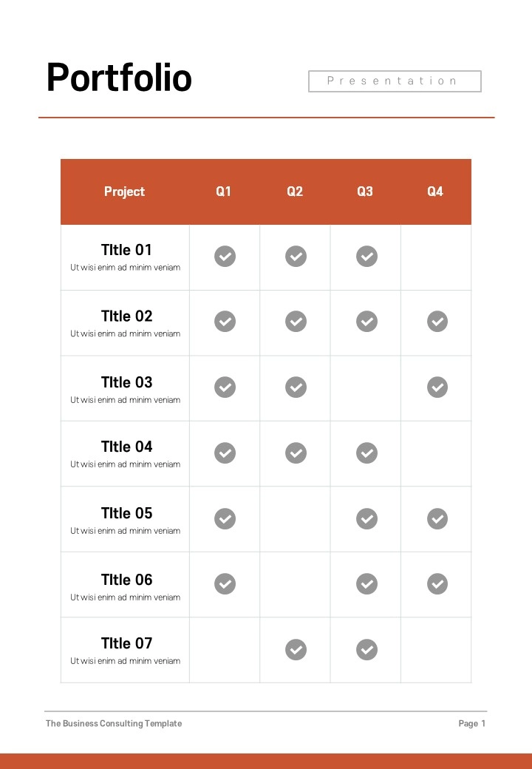
Task: Click the Portfolio heading
Action: 119,78
